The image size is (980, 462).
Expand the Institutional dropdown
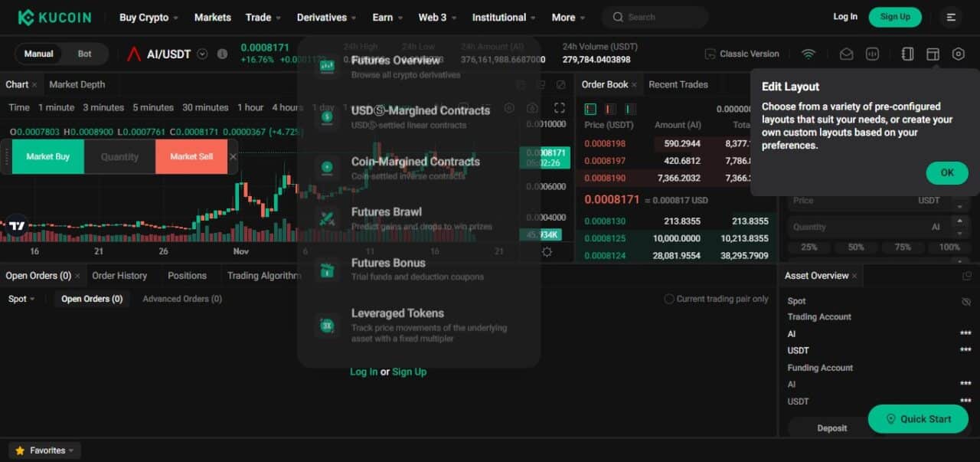[x=504, y=17]
